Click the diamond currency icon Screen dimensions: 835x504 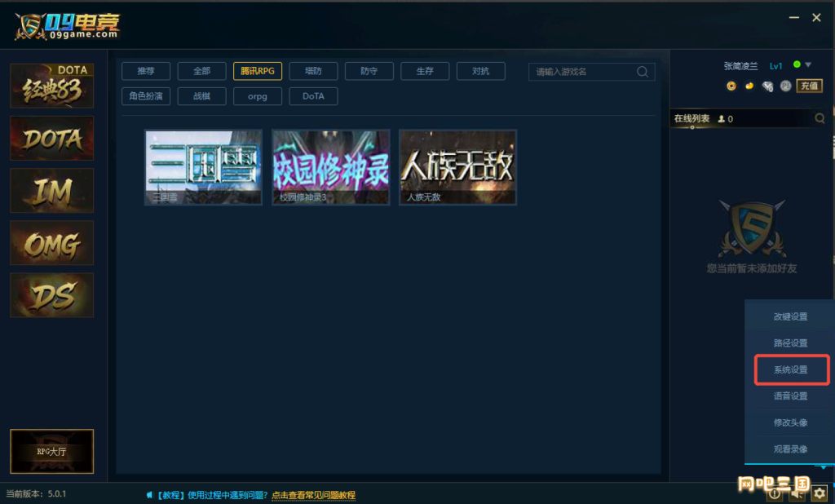[767, 86]
